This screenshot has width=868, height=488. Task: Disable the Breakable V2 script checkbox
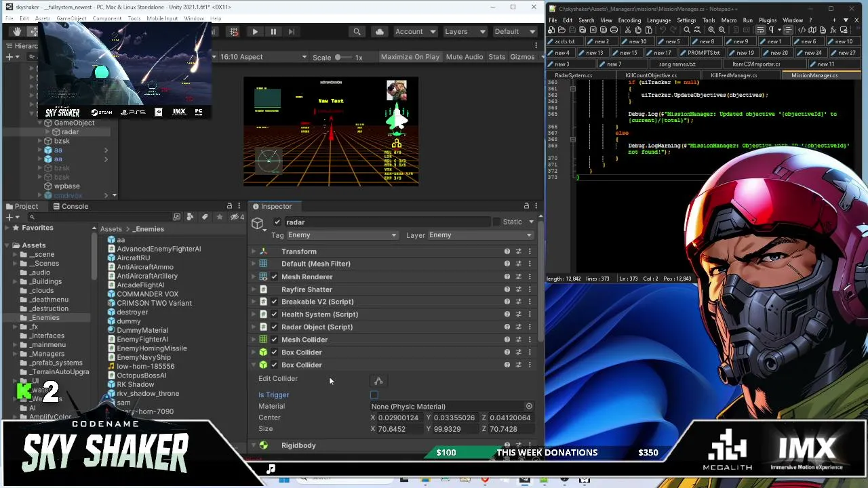pyautogui.click(x=274, y=302)
